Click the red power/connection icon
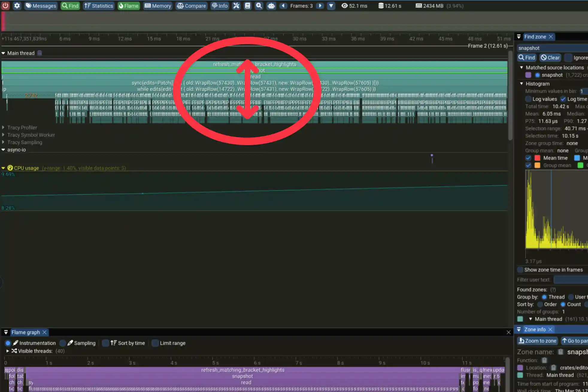 pos(5,6)
